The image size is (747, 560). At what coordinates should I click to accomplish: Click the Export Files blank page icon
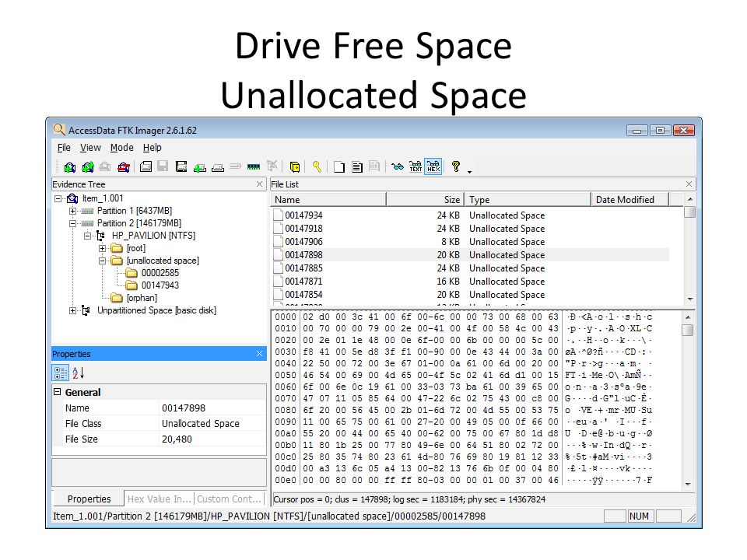click(x=339, y=166)
